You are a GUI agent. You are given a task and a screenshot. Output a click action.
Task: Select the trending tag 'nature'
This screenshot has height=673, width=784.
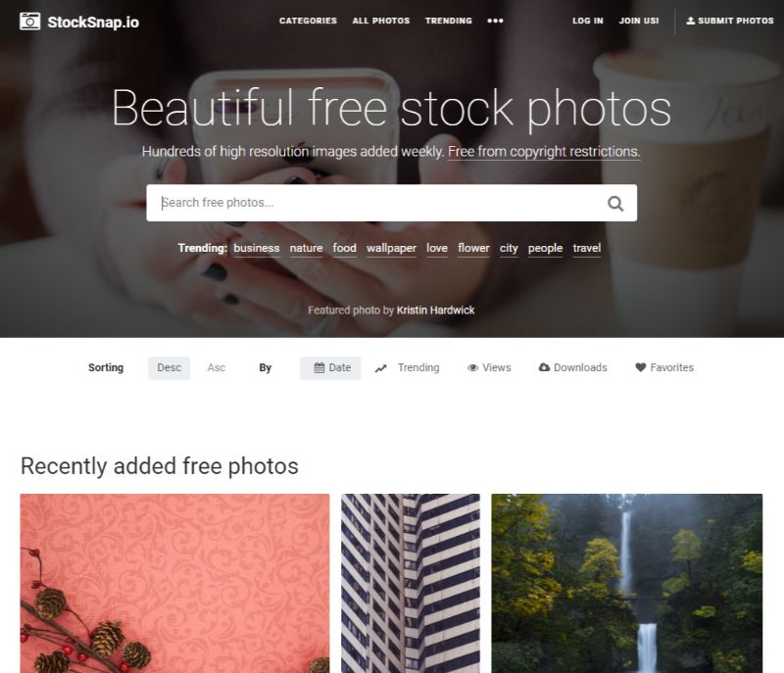(306, 248)
